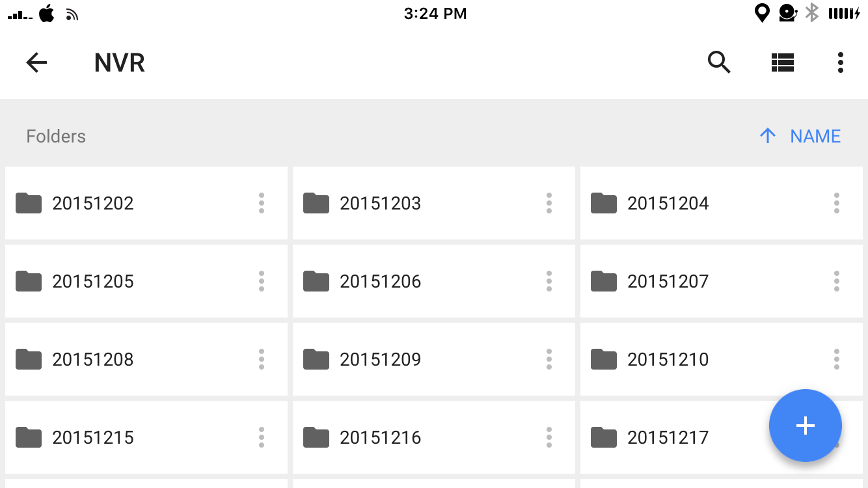Tap the back arrow next to NVR
The height and width of the screenshot is (488, 868).
(x=36, y=62)
